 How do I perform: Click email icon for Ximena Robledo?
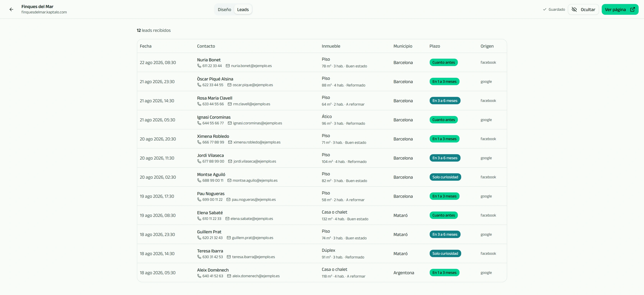click(x=230, y=142)
